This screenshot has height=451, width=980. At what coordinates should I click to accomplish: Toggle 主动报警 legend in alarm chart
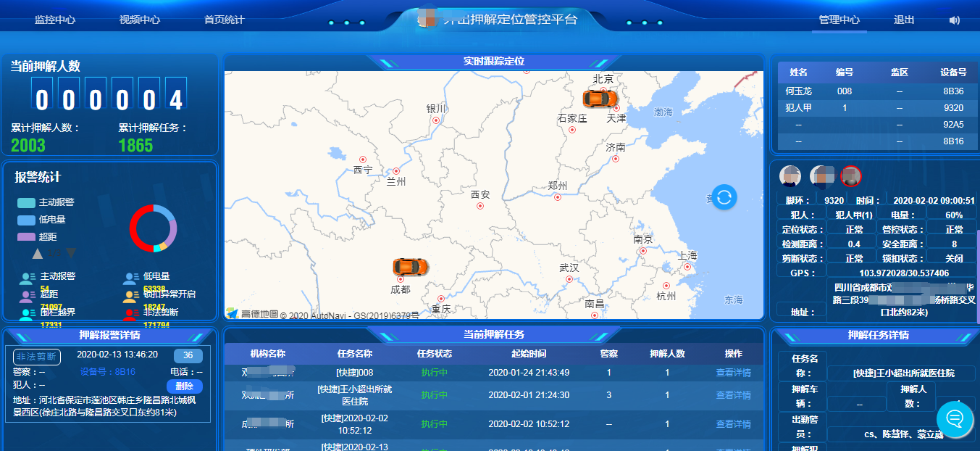[x=47, y=202]
